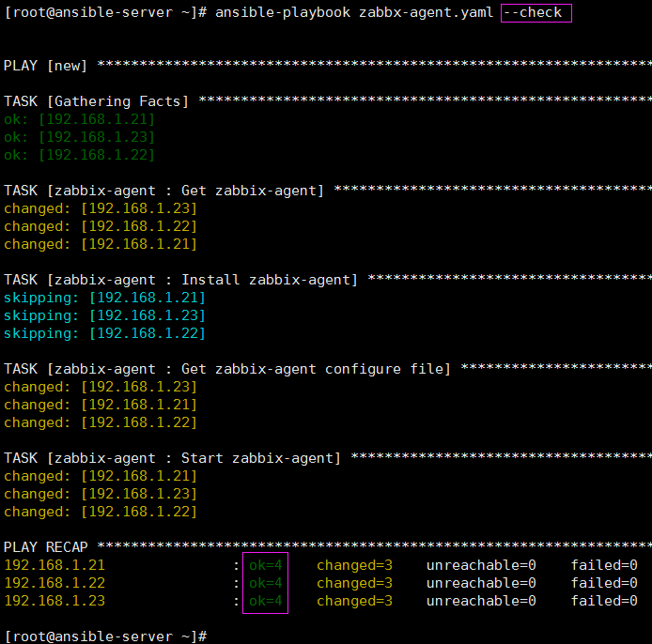Image resolution: width=652 pixels, height=644 pixels.
Task: Click 'changed=3' in the 192.168.1.22 recap row
Action: click(355, 583)
